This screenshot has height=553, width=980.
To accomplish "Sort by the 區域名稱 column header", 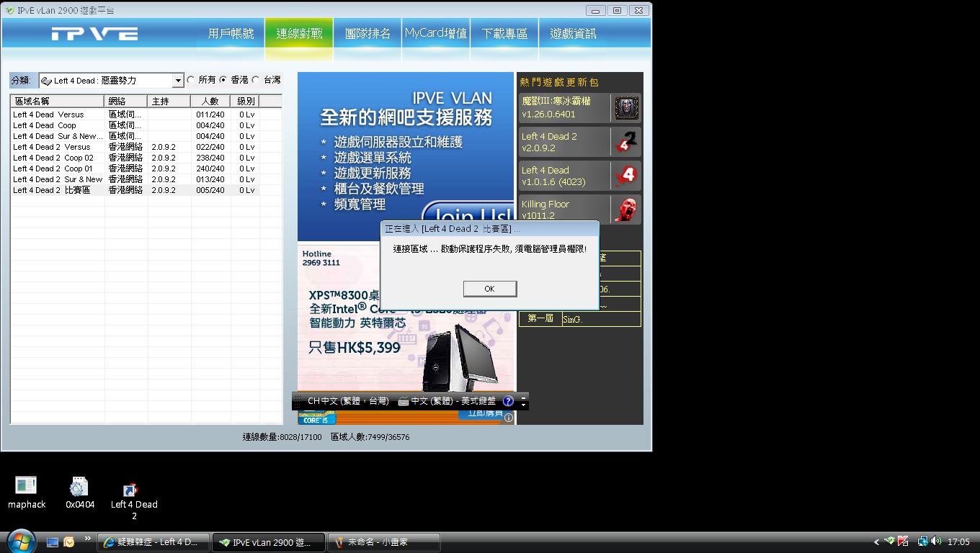I will pos(58,101).
